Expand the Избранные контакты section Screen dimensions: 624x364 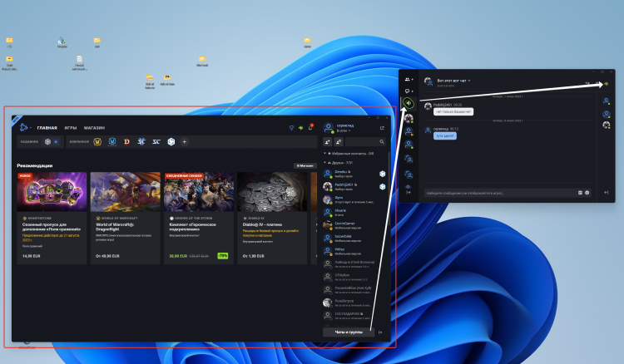(324, 154)
